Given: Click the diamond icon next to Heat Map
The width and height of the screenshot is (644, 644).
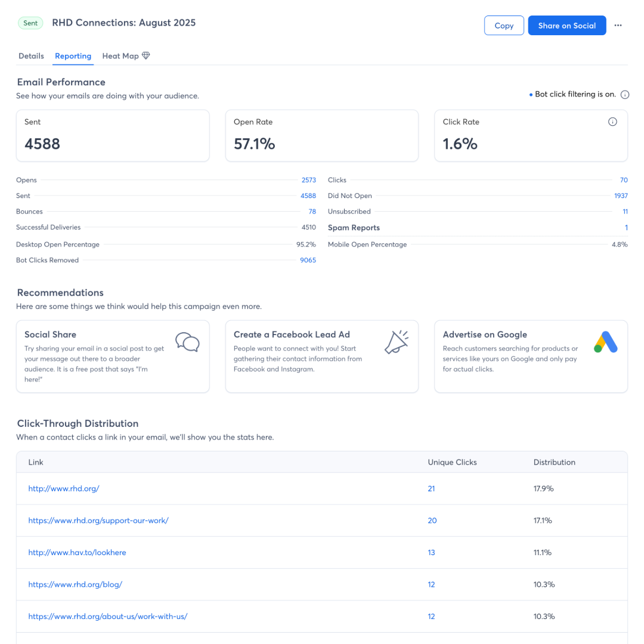Looking at the screenshot, I should click(145, 55).
